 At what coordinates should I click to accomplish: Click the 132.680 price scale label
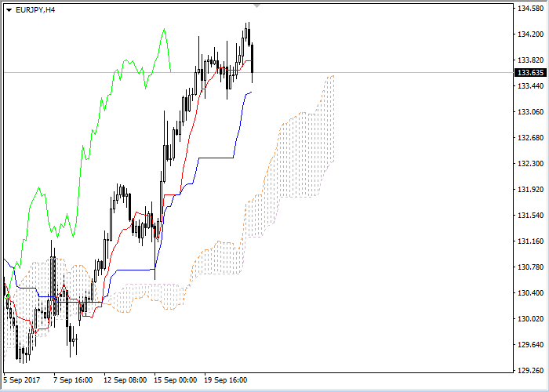pyautogui.click(x=530, y=138)
